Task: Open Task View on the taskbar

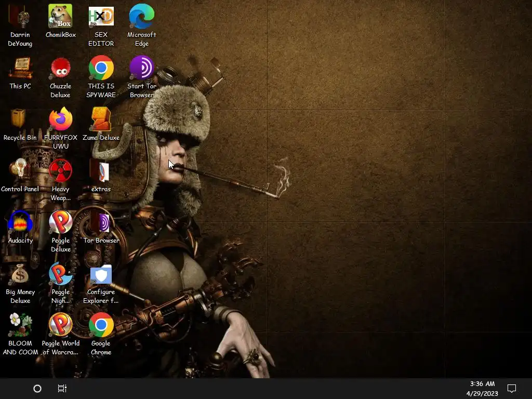Action: click(x=62, y=389)
